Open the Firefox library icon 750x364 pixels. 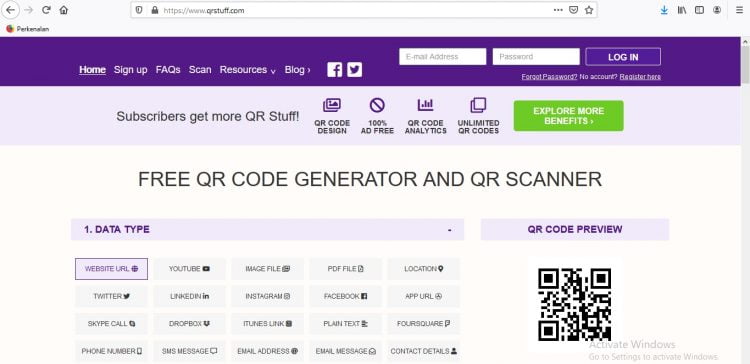[x=682, y=10]
